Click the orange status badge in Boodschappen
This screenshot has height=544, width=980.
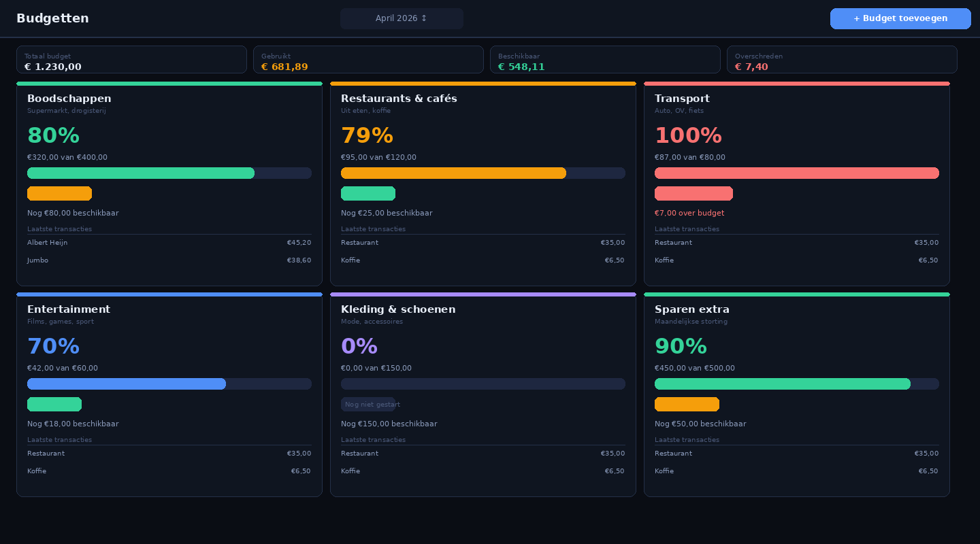click(59, 194)
